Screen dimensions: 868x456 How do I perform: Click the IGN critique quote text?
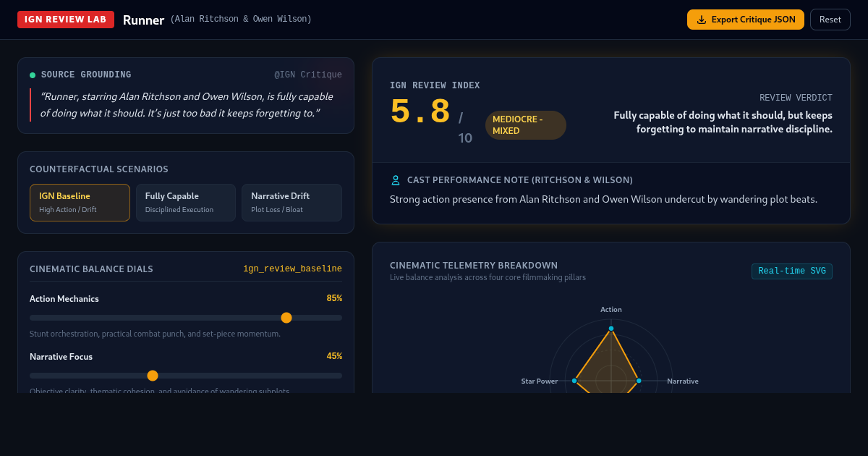[x=186, y=105]
